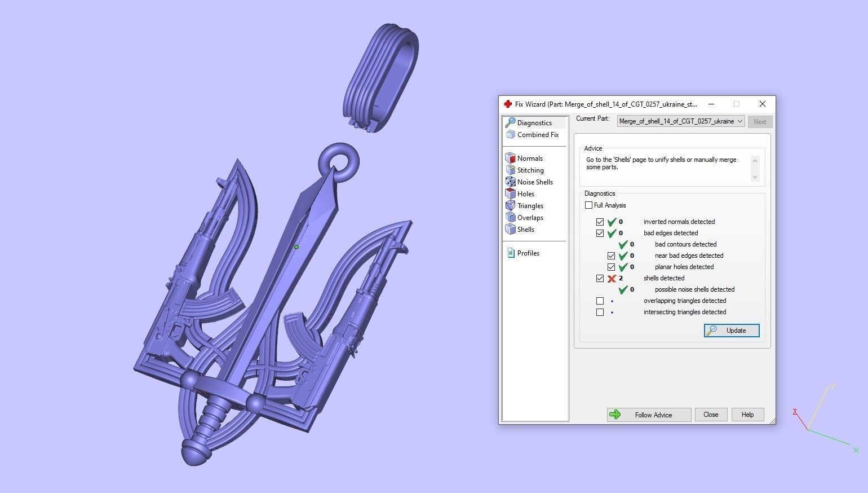Go to the Normals page
This screenshot has width=868, height=493.
pos(530,158)
